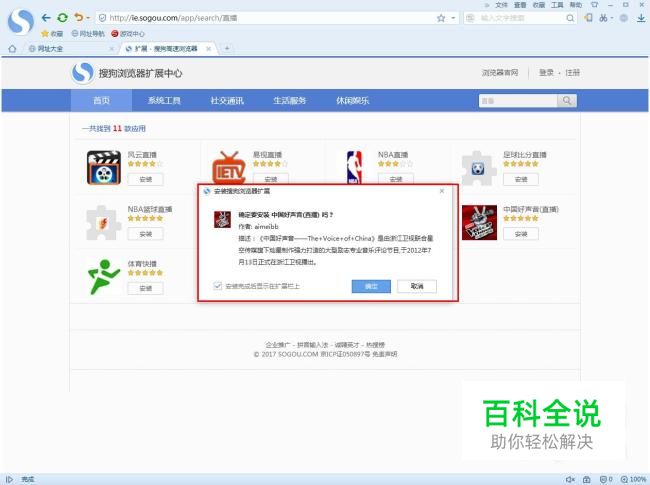
Task: Select the 社交通讯 category
Action: 227,100
